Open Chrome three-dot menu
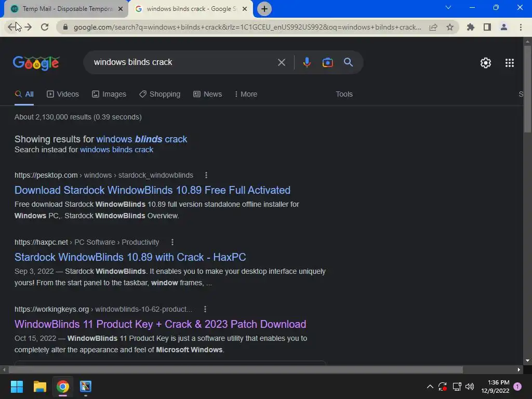 [521, 27]
